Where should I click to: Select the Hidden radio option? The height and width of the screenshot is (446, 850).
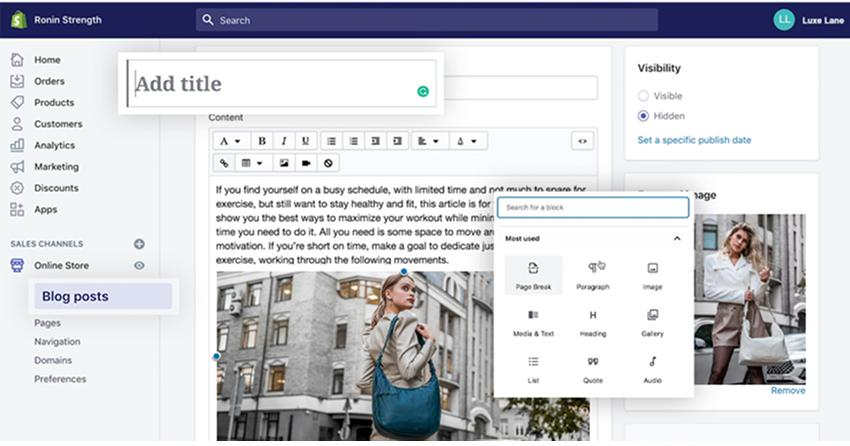(643, 116)
